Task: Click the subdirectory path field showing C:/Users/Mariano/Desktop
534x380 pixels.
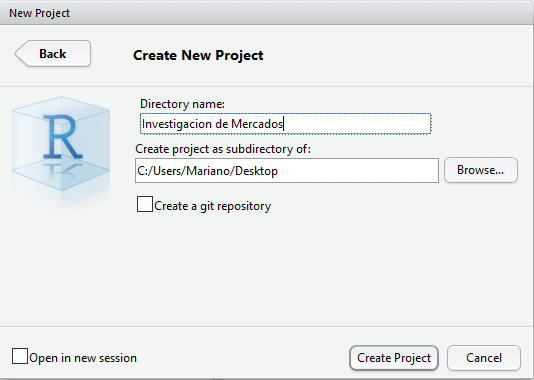Action: (x=287, y=170)
